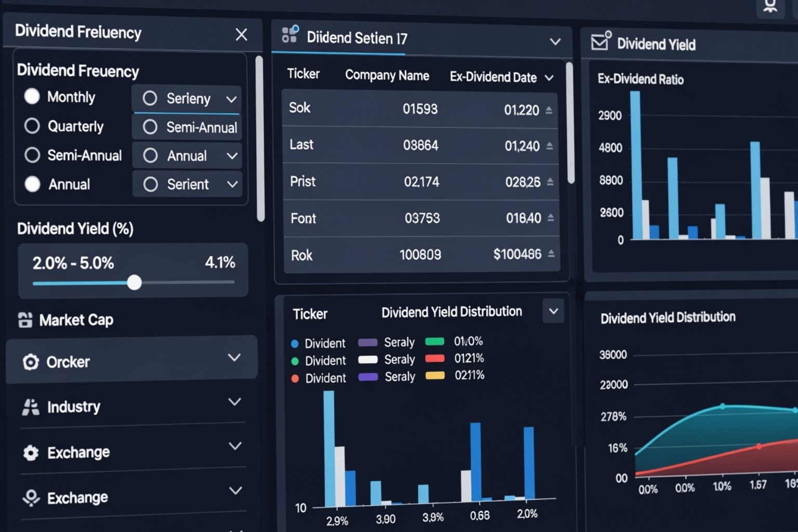Click the Market Cap calendar icon
The image size is (798, 532).
pos(25,320)
